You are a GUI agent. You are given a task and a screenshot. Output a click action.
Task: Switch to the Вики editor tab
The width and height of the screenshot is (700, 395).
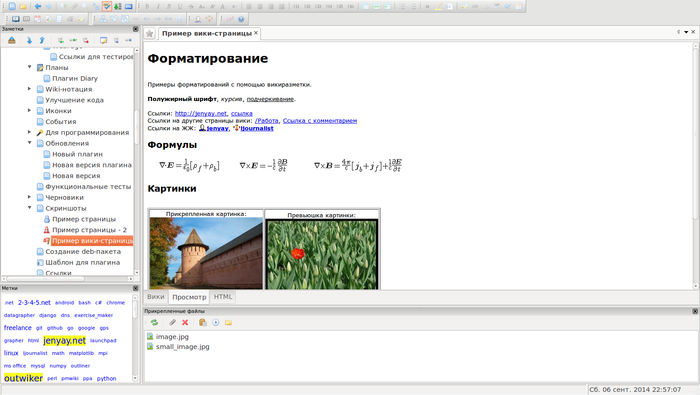tap(155, 297)
